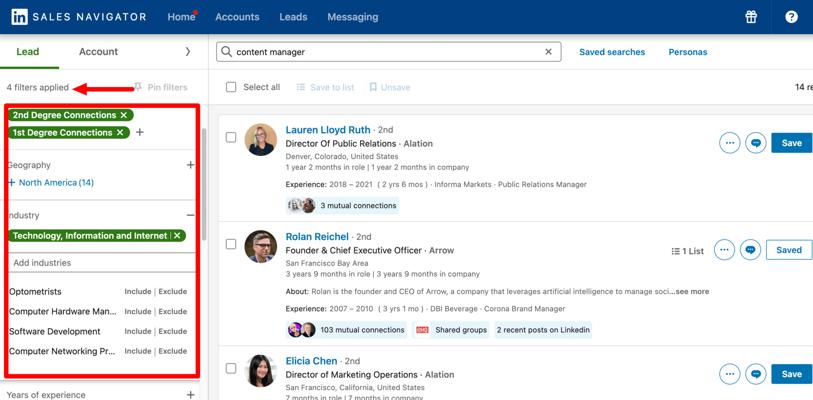Screen dimensions: 813x400
Task: Add another connection filter with plus icon
Action: point(139,132)
